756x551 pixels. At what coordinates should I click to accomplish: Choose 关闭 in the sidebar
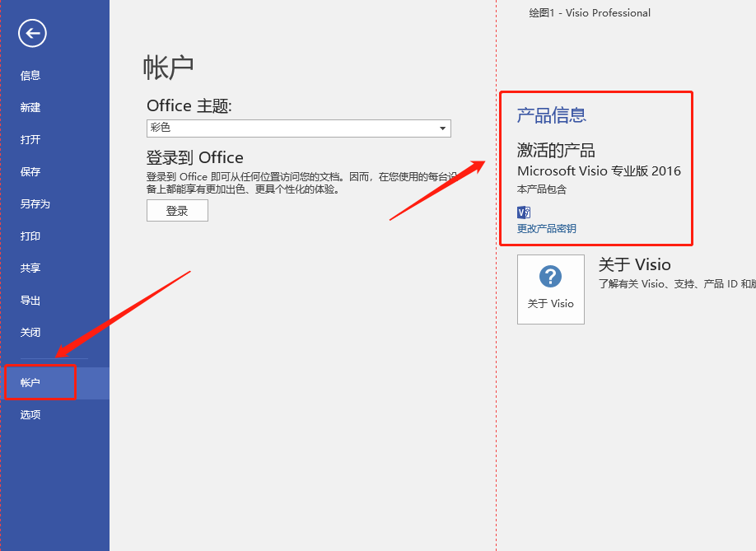(x=30, y=333)
